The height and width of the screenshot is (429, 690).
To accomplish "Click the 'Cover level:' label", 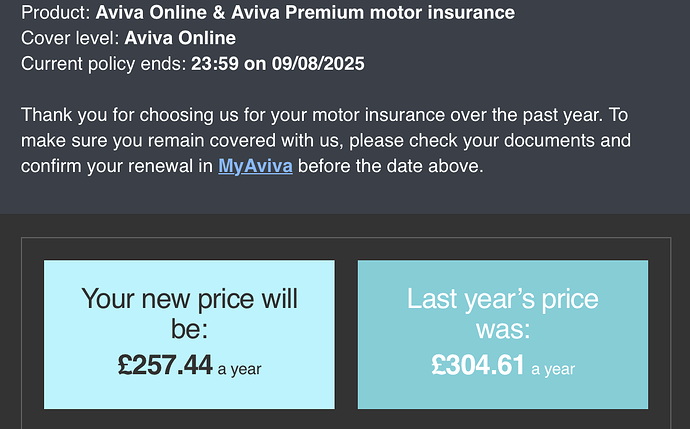I will tap(70, 39).
